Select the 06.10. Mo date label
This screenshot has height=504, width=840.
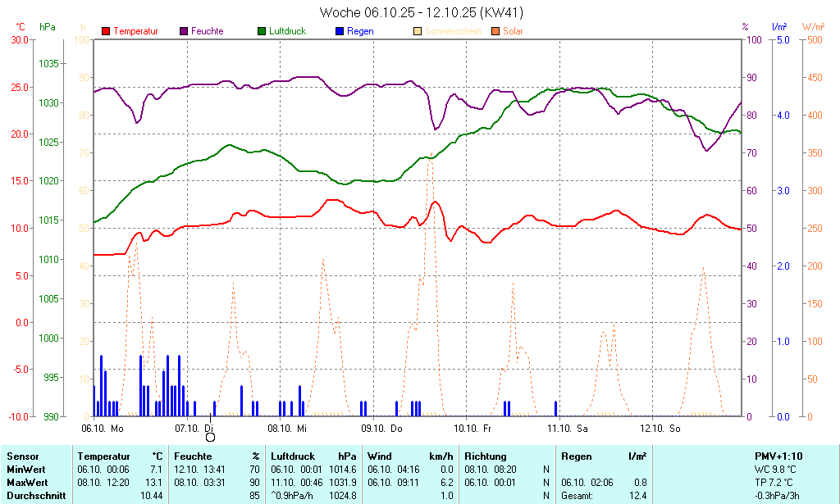(103, 428)
